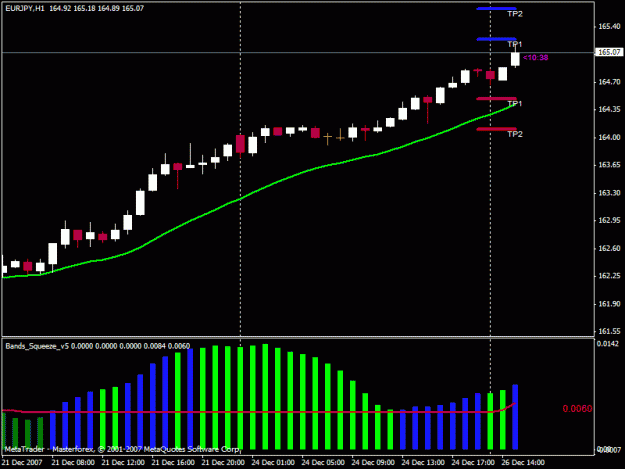Image resolution: width=625 pixels, height=469 pixels.
Task: Click the 163.30 price axis value
Action: (609, 192)
